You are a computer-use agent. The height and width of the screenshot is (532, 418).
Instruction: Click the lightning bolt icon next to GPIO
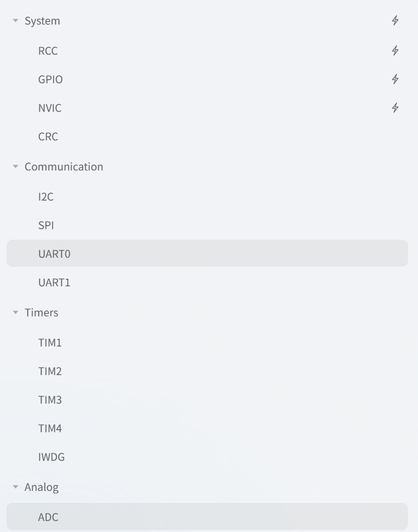point(395,79)
